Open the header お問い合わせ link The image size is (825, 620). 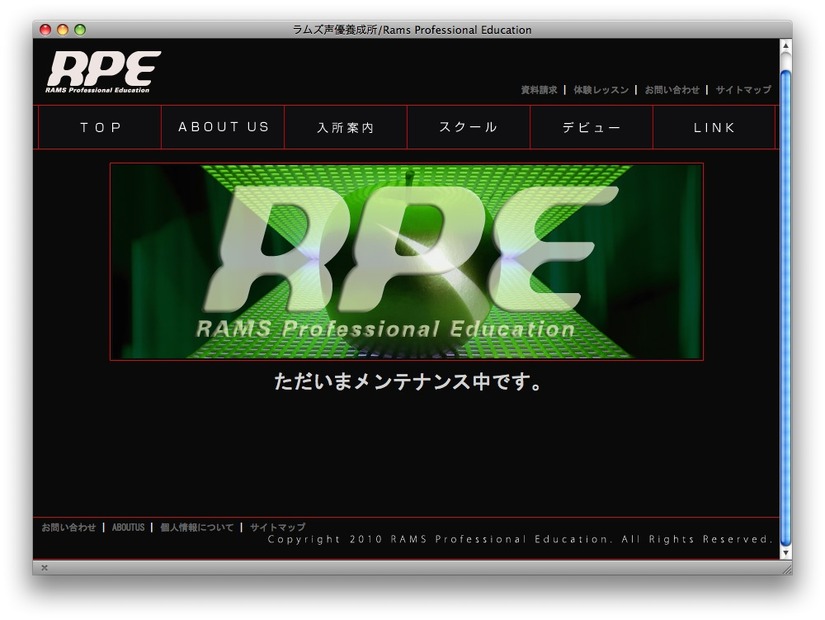coord(672,90)
